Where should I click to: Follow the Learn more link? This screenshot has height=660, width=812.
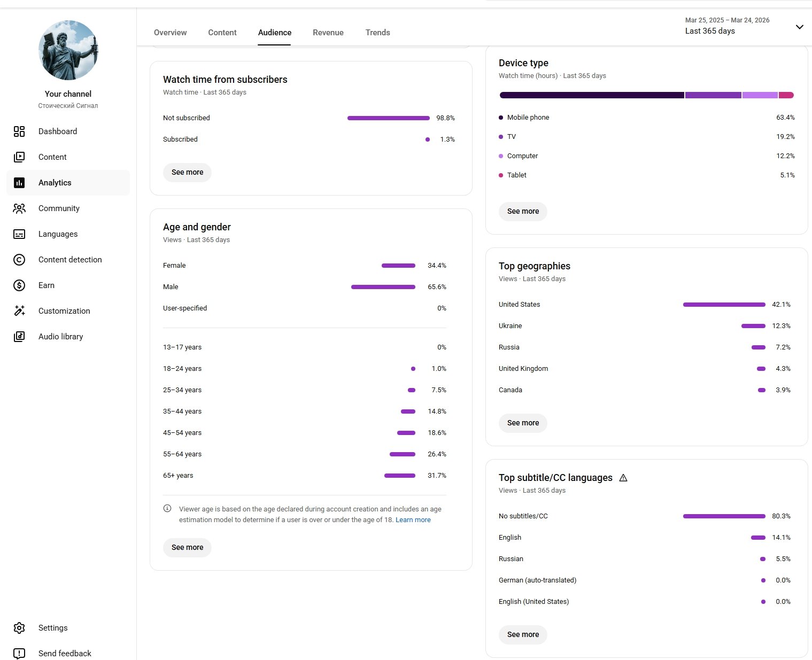click(413, 520)
